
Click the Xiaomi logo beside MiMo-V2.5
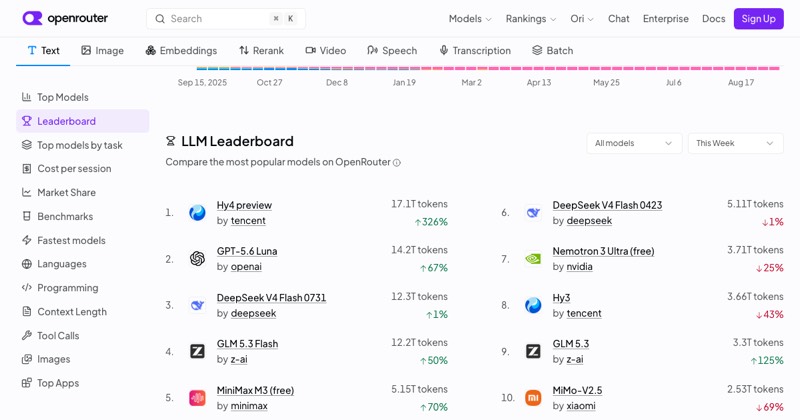pyautogui.click(x=533, y=398)
